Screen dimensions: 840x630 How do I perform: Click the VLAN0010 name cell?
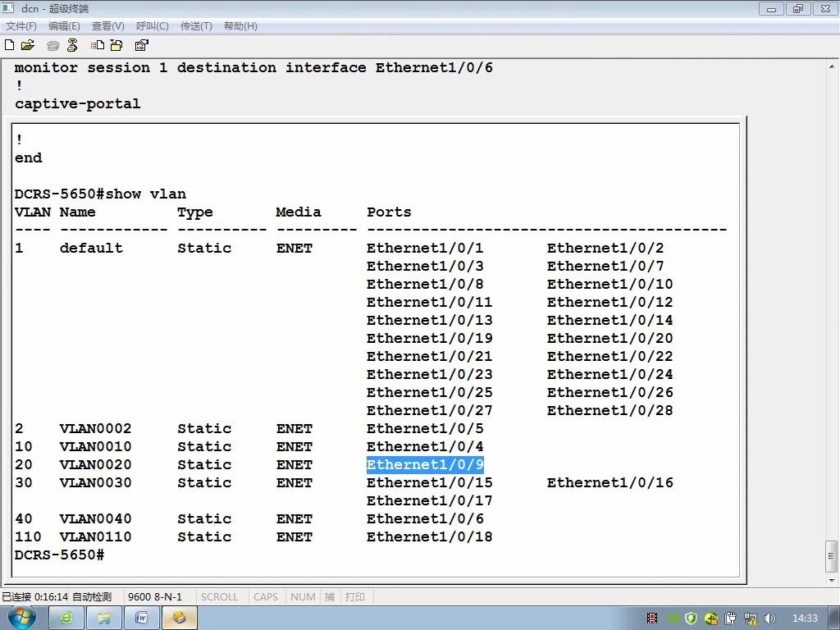point(95,446)
